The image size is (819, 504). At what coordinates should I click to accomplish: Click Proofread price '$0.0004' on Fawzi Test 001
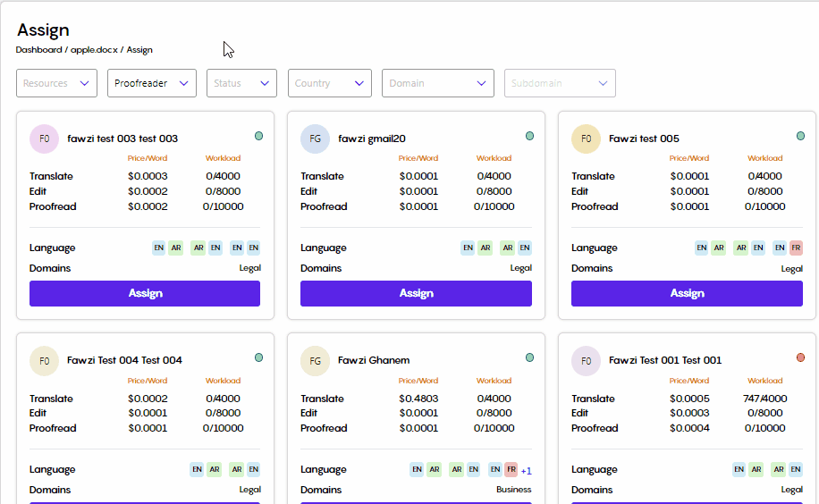tap(689, 428)
